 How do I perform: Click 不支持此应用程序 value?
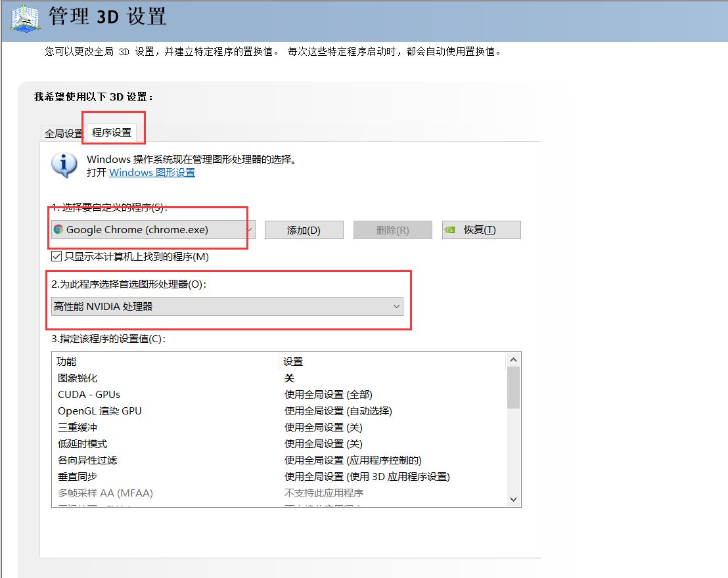pos(324,493)
